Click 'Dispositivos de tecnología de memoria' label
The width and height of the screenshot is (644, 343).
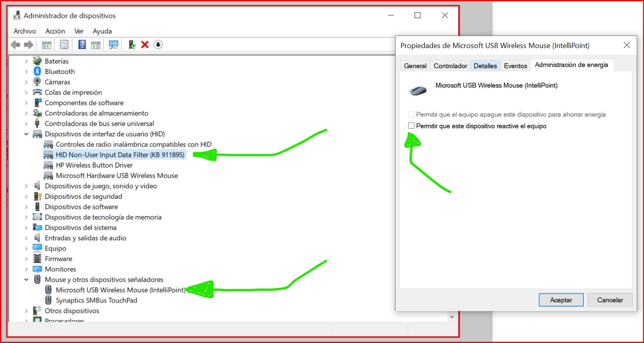click(103, 217)
